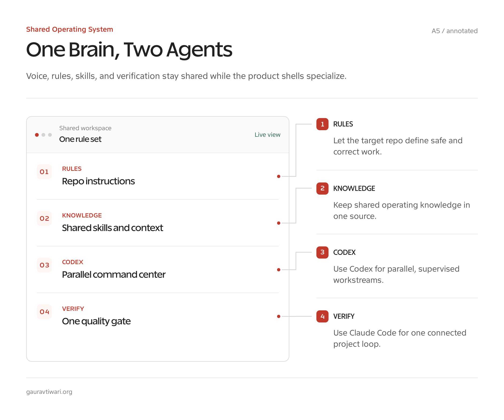Click the 02 badge next to Shared skills and context

[44, 218]
